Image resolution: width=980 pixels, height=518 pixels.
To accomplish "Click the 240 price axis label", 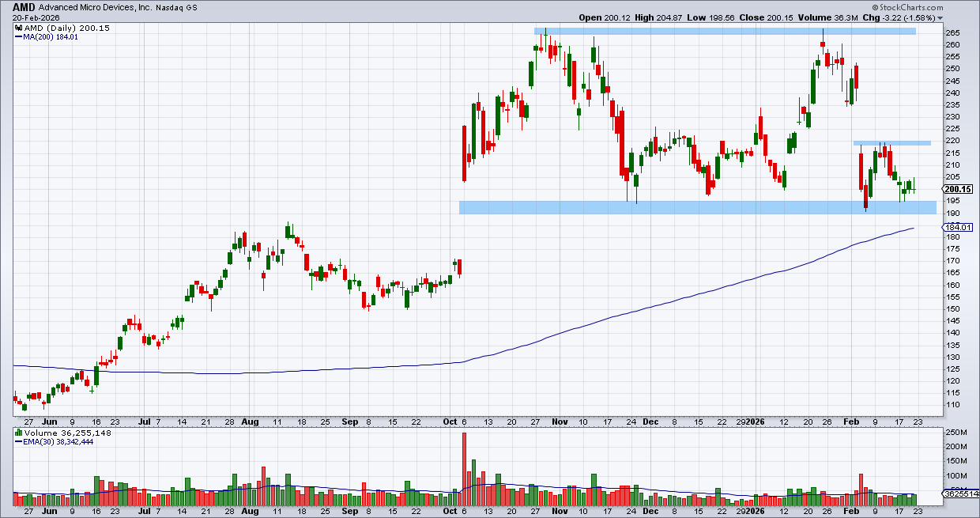I will 952,93.
